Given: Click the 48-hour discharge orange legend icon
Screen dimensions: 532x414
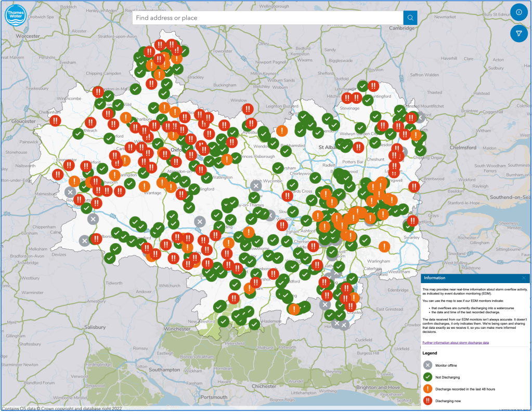Looking at the screenshot, I should (x=427, y=390).
